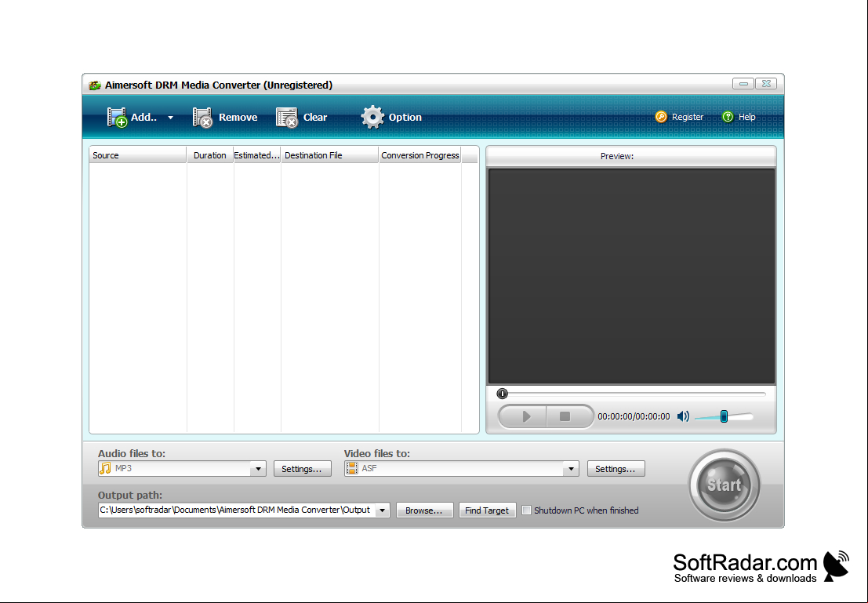This screenshot has height=603, width=868.
Task: Enable Shutdown PC when finished checkbox
Action: [x=527, y=510]
